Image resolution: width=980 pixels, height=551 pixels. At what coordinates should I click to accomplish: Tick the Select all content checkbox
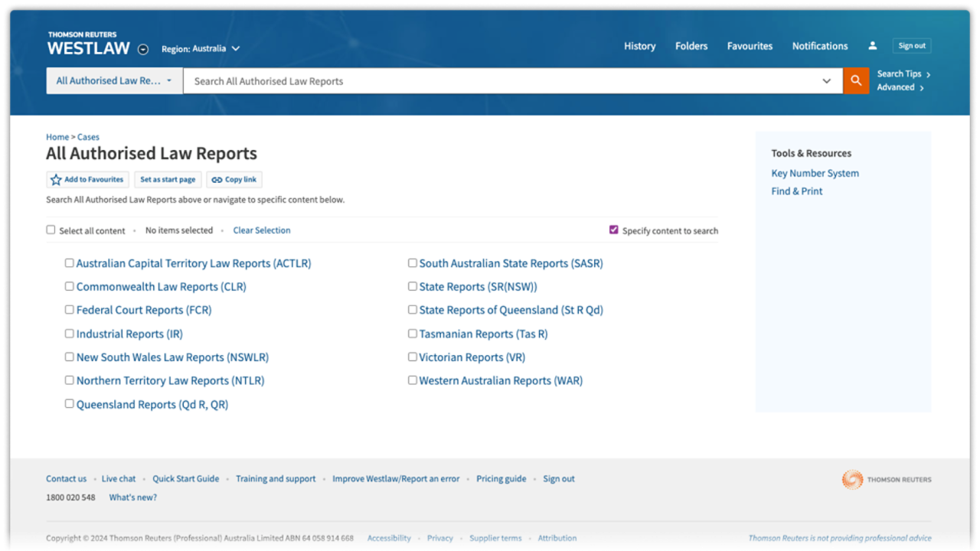tap(51, 230)
